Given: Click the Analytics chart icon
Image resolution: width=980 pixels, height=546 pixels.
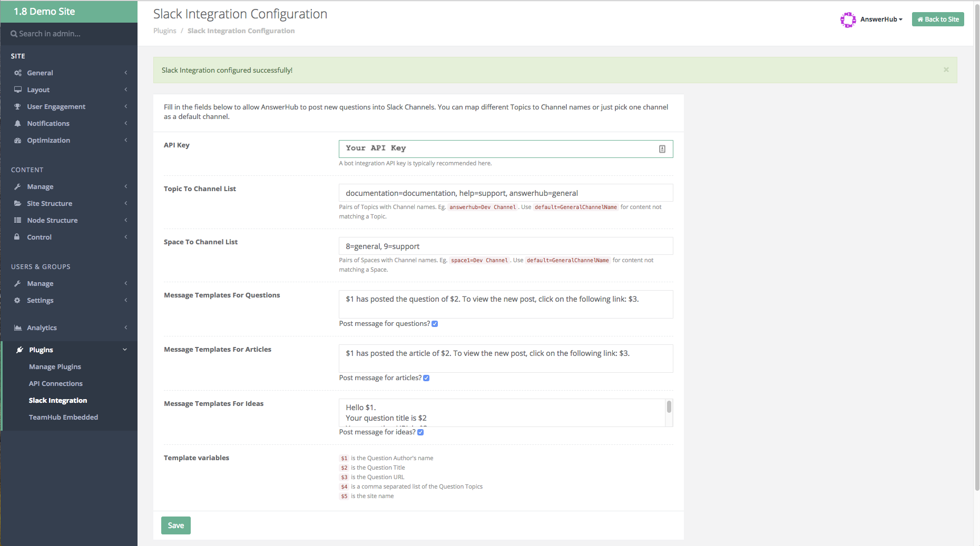Looking at the screenshot, I should tap(18, 327).
